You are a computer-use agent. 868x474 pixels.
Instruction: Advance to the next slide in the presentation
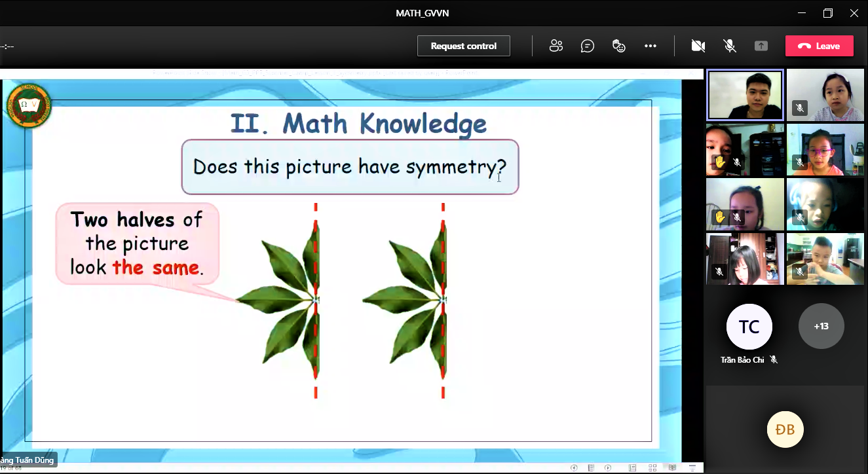point(608,467)
